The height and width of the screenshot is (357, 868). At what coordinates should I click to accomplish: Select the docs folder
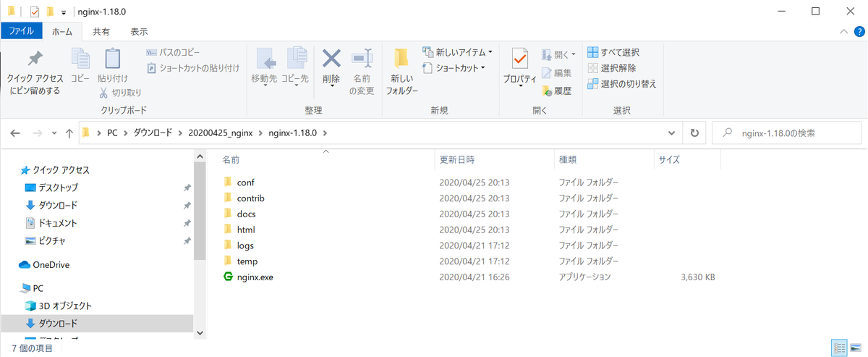click(247, 214)
